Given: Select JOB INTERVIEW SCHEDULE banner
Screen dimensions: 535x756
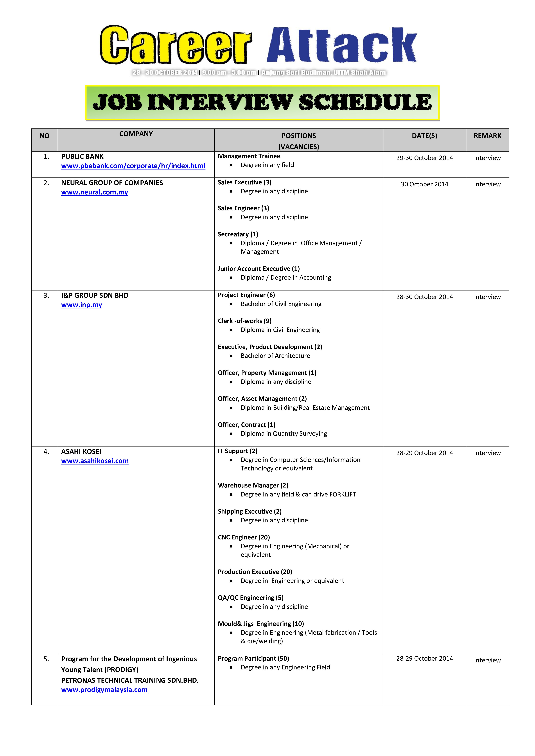Looking at the screenshot, I should point(267,104).
